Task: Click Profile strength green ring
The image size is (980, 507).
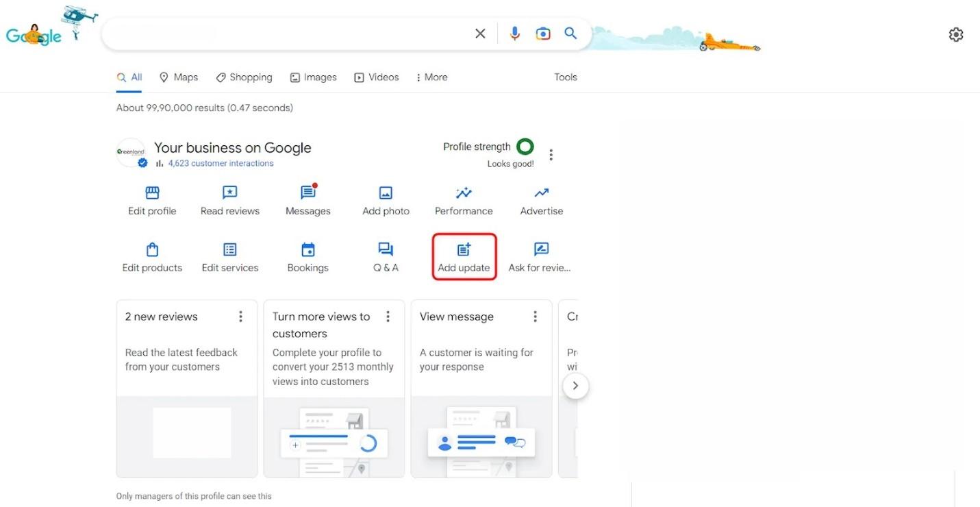Action: [525, 147]
